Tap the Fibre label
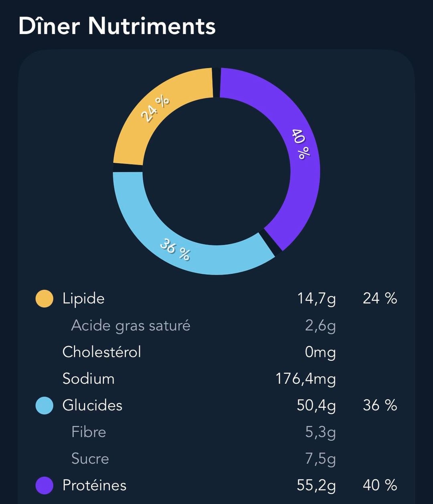The height and width of the screenshot is (504, 433). click(89, 432)
